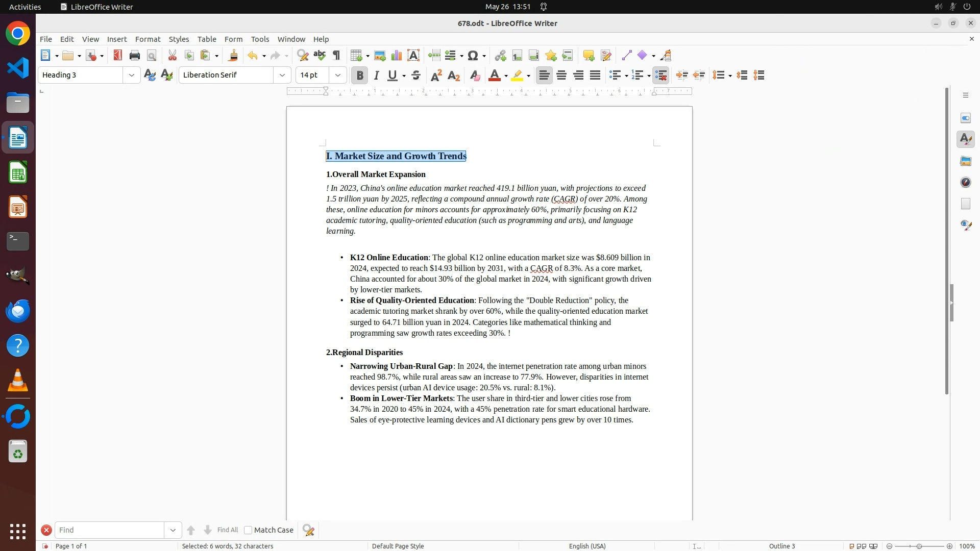Click inside the Find input field
This screenshot has width=980, height=551.
(x=110, y=530)
